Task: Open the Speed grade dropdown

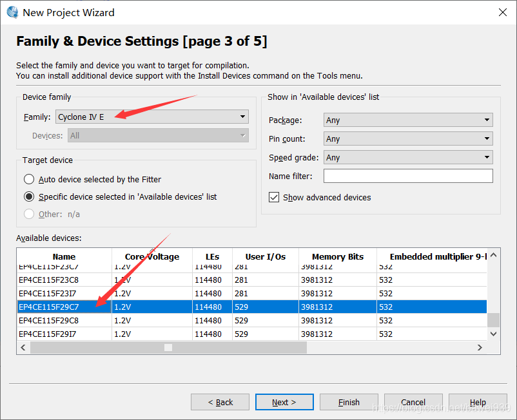Action: [x=408, y=157]
